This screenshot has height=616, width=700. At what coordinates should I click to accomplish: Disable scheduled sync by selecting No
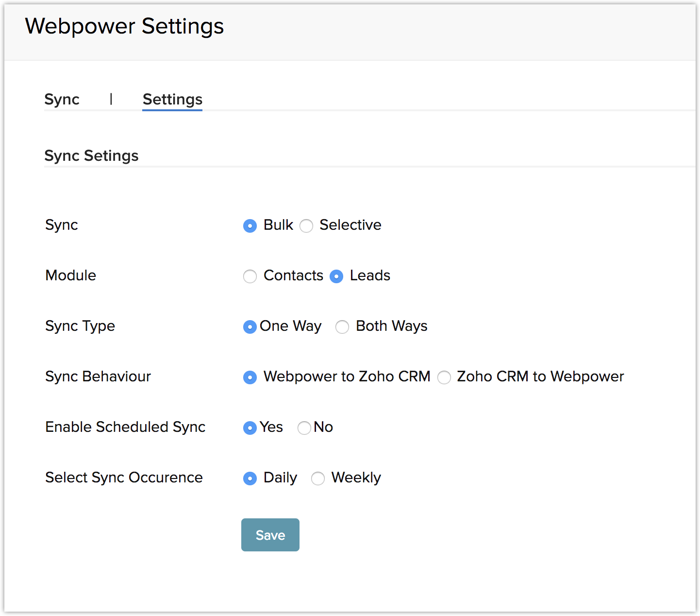[x=304, y=428]
